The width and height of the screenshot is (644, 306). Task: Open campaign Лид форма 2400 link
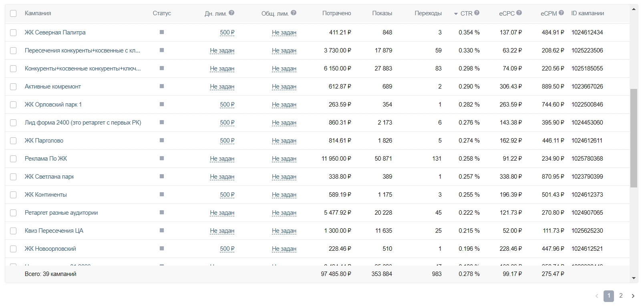[x=83, y=123]
